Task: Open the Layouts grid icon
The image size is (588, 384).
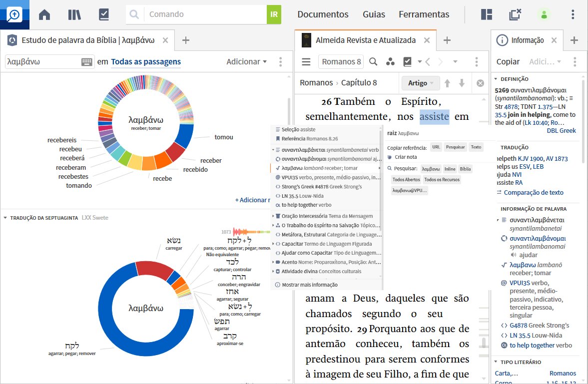Action: click(487, 14)
